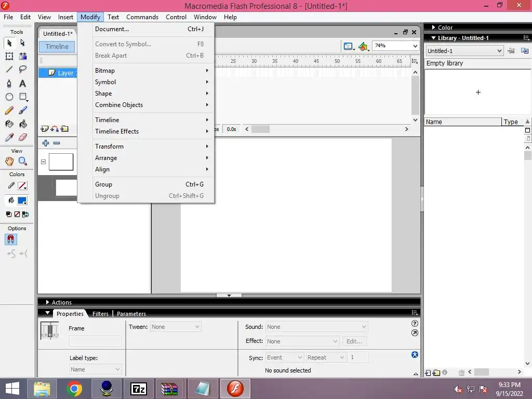Image resolution: width=532 pixels, height=399 pixels.
Task: Select the Line tool
Action: point(9,70)
